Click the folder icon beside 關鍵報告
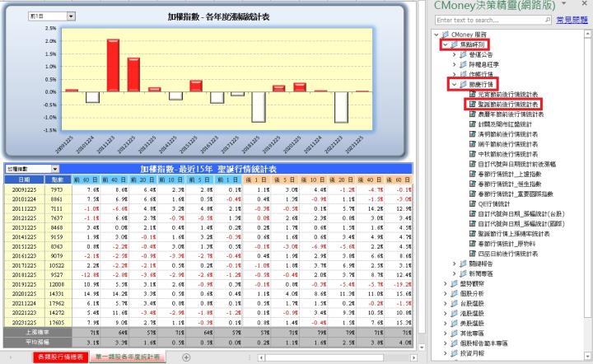593x364 pixels. pos(463,264)
